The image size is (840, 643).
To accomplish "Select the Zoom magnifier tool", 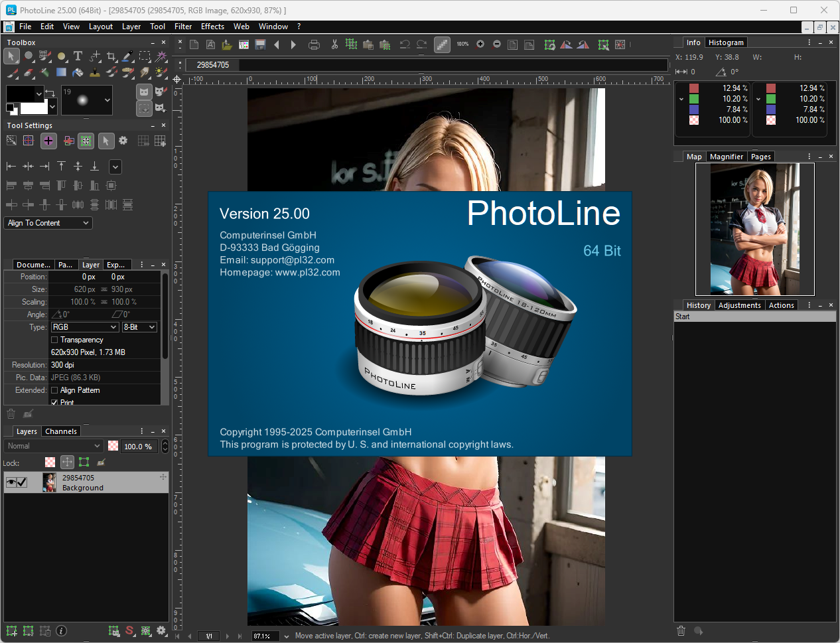I will point(28,56).
